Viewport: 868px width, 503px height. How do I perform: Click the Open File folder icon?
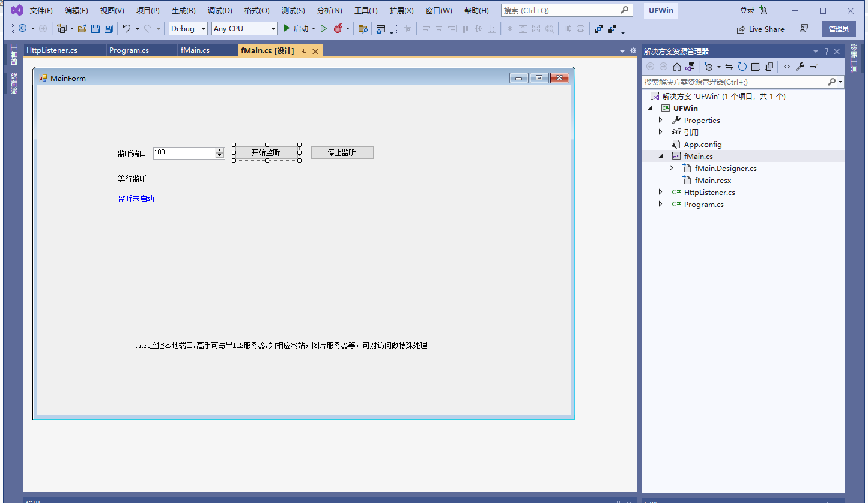(82, 28)
